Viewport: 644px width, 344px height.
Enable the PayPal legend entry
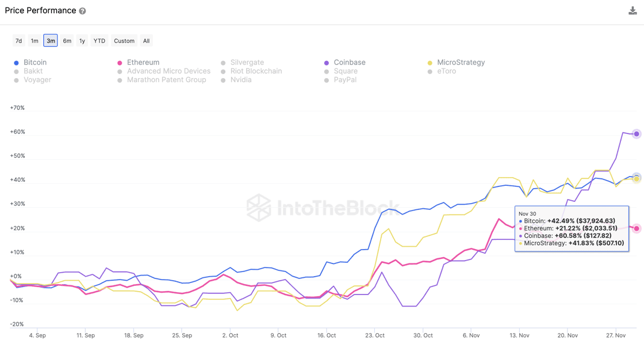pos(345,80)
